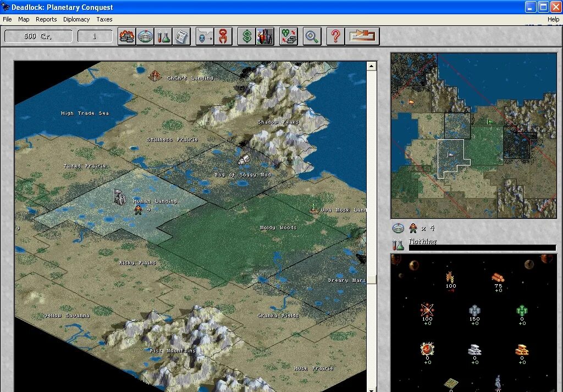
Task: Click the city dome toolbar icon
Action: [145, 36]
